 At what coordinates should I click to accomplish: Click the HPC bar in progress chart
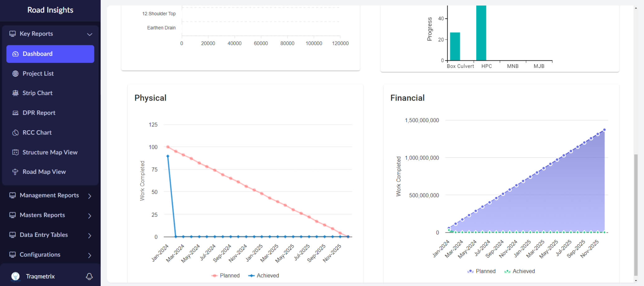[481, 33]
